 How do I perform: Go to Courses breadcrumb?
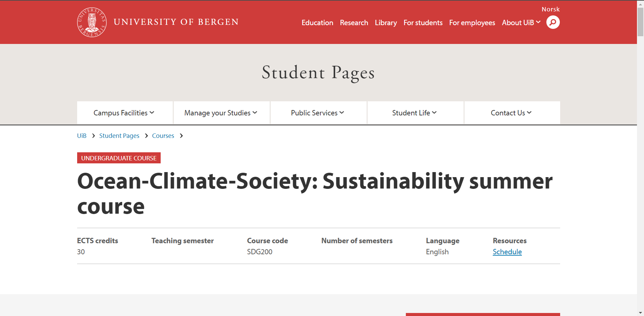(x=163, y=136)
